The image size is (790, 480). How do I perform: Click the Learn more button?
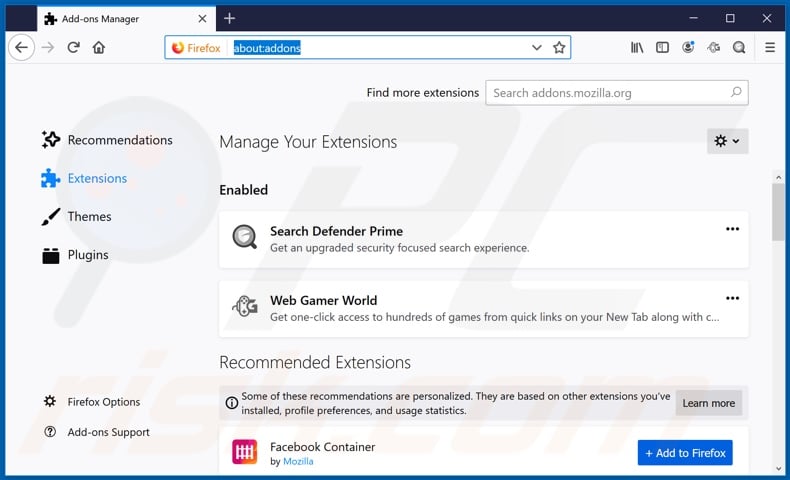[x=708, y=403]
